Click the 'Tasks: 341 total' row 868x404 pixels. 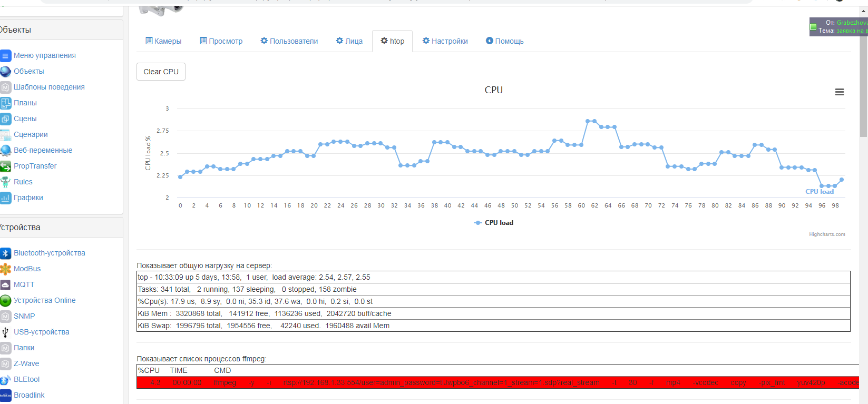point(493,289)
